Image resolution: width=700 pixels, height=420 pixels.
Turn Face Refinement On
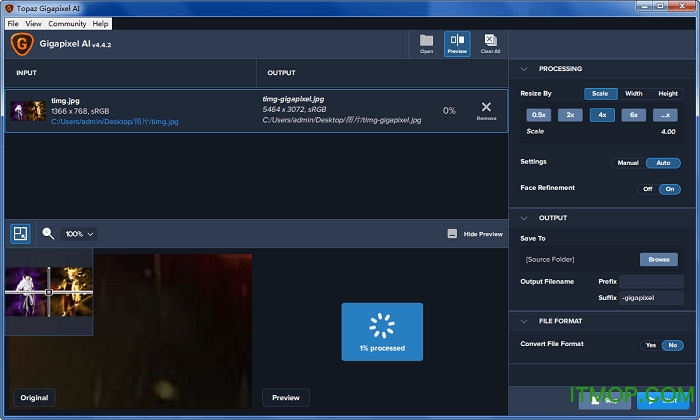670,189
